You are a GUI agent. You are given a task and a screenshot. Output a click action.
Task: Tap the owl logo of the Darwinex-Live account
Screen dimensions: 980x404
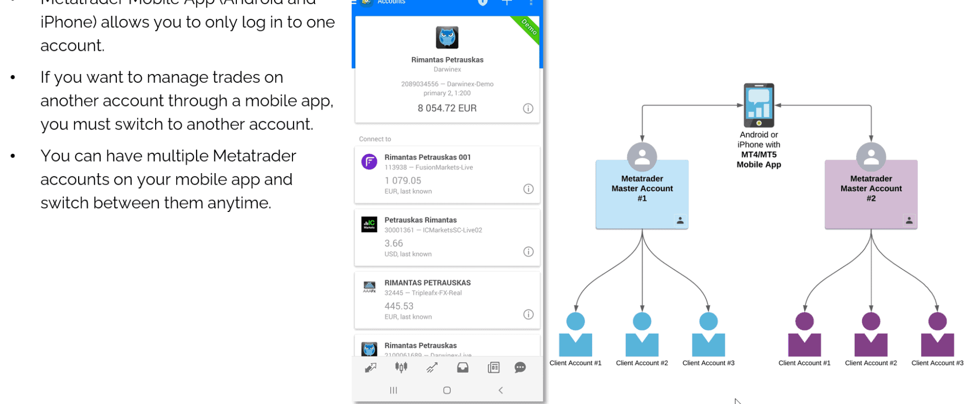tap(369, 349)
